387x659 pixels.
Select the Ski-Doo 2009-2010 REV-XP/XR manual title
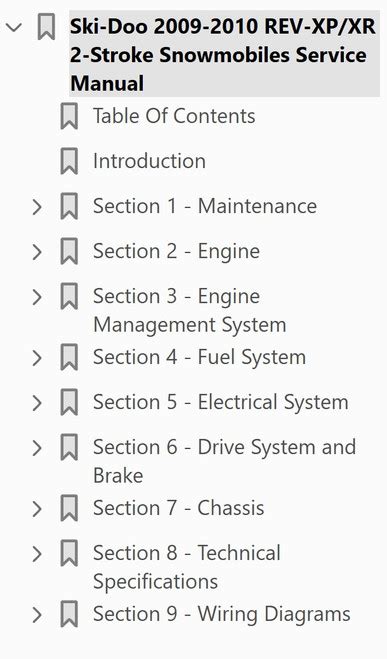[224, 55]
